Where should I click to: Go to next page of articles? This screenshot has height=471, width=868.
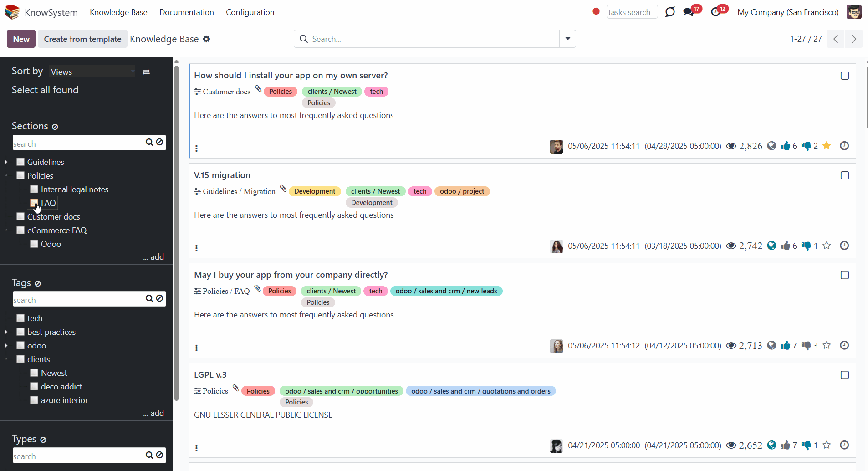[854, 39]
